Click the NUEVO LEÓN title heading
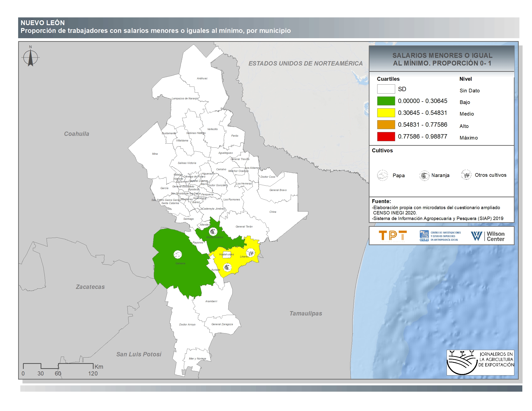This screenshot has height=411, width=532. (x=43, y=23)
